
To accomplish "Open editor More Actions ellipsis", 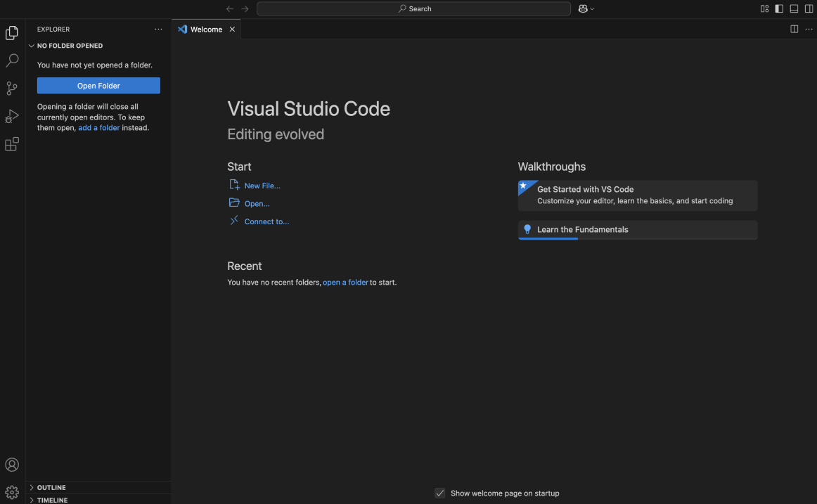I will coord(809,29).
